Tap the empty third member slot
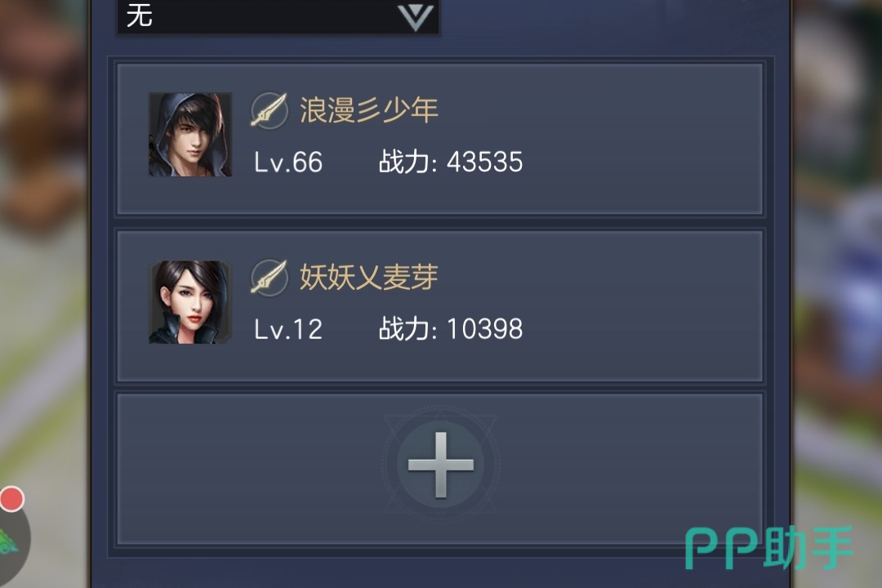 point(440,469)
